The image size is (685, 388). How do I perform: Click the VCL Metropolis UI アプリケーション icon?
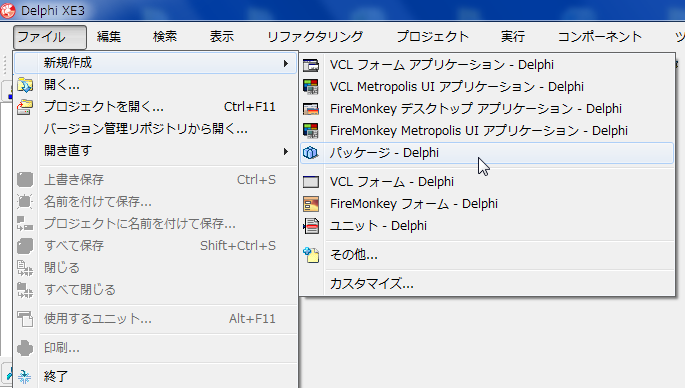[311, 87]
